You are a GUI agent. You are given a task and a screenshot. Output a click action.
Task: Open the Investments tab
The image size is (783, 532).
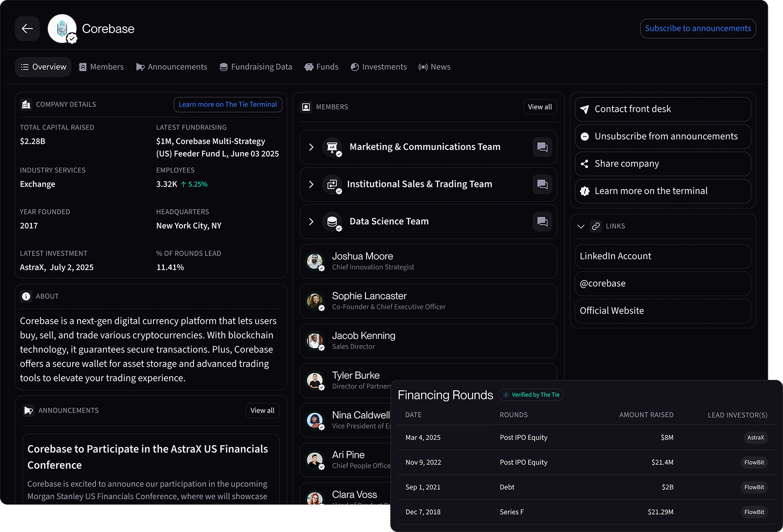pyautogui.click(x=378, y=66)
